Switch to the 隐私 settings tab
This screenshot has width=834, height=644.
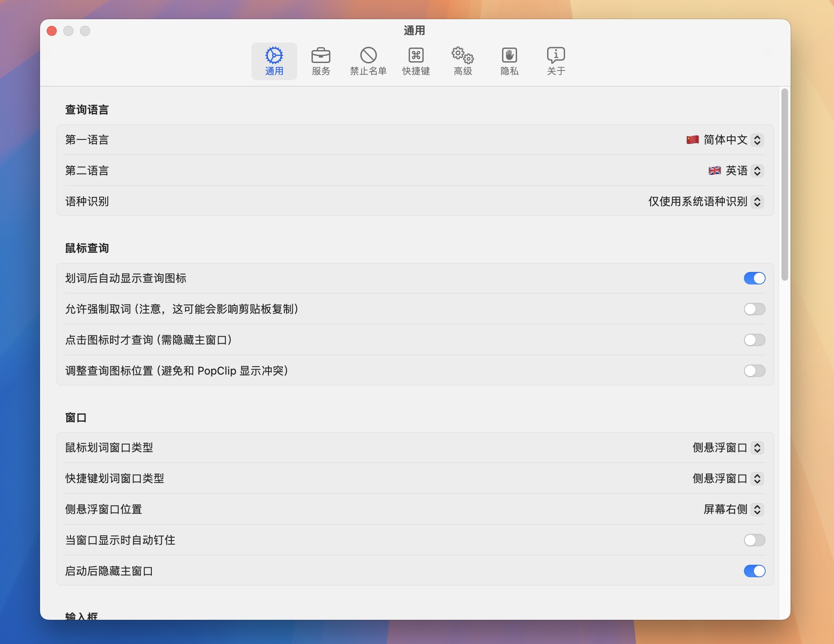point(509,60)
